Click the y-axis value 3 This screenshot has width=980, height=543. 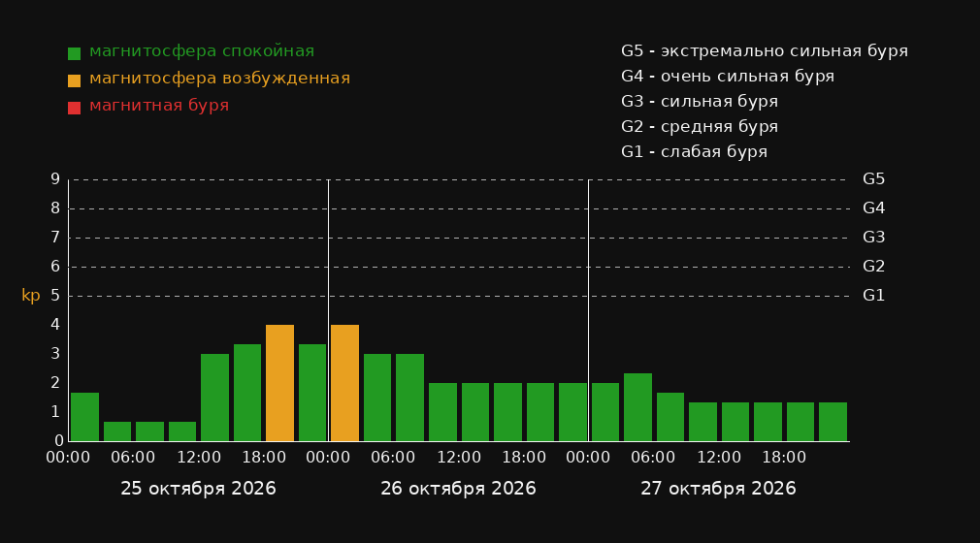click(x=55, y=354)
